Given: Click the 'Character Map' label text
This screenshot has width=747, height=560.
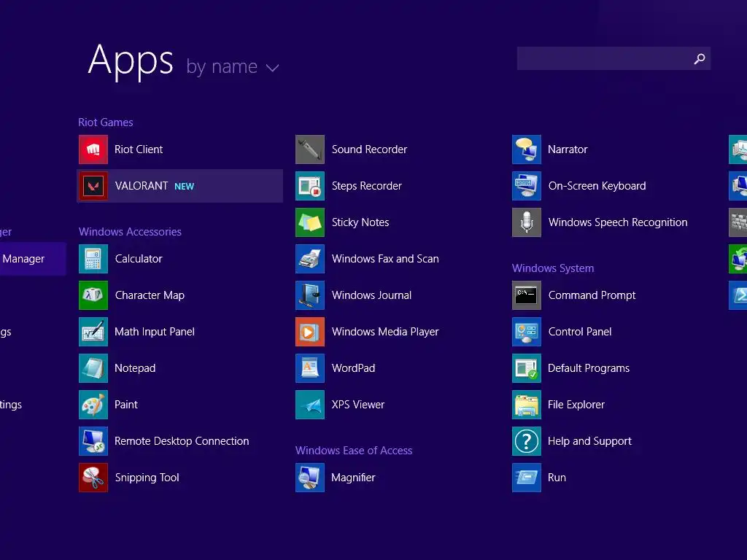Looking at the screenshot, I should [150, 295].
